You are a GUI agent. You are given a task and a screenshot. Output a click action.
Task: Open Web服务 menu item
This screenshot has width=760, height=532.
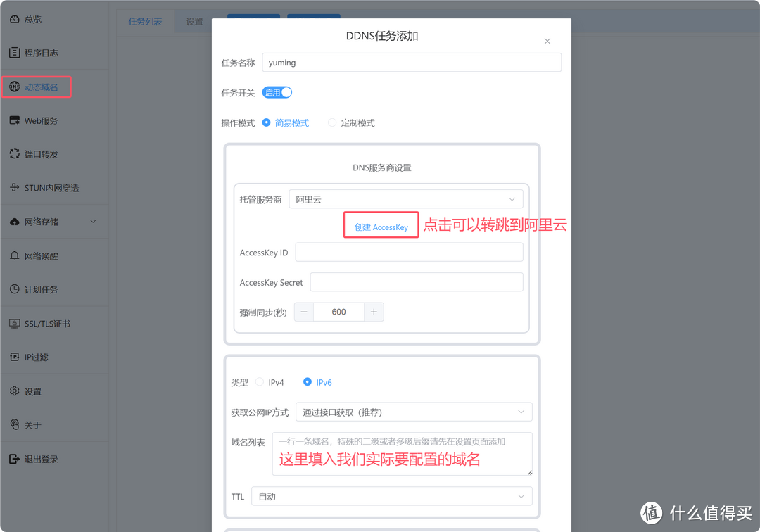coord(54,120)
